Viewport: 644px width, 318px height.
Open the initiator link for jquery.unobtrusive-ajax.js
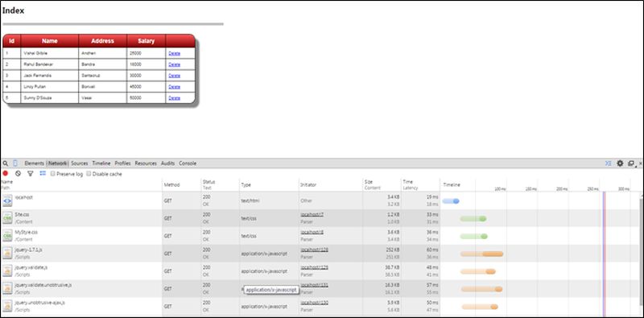tap(314, 303)
